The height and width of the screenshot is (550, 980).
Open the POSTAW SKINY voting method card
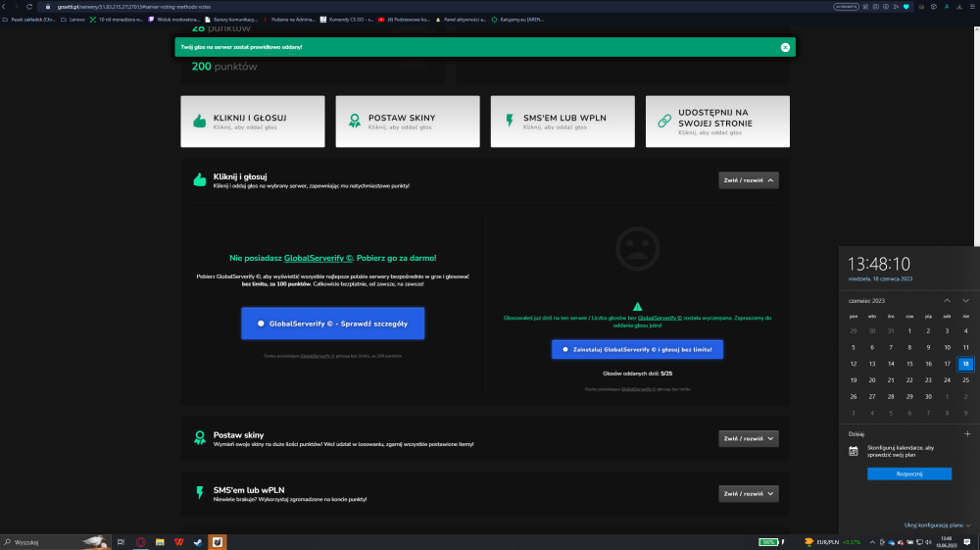click(408, 122)
